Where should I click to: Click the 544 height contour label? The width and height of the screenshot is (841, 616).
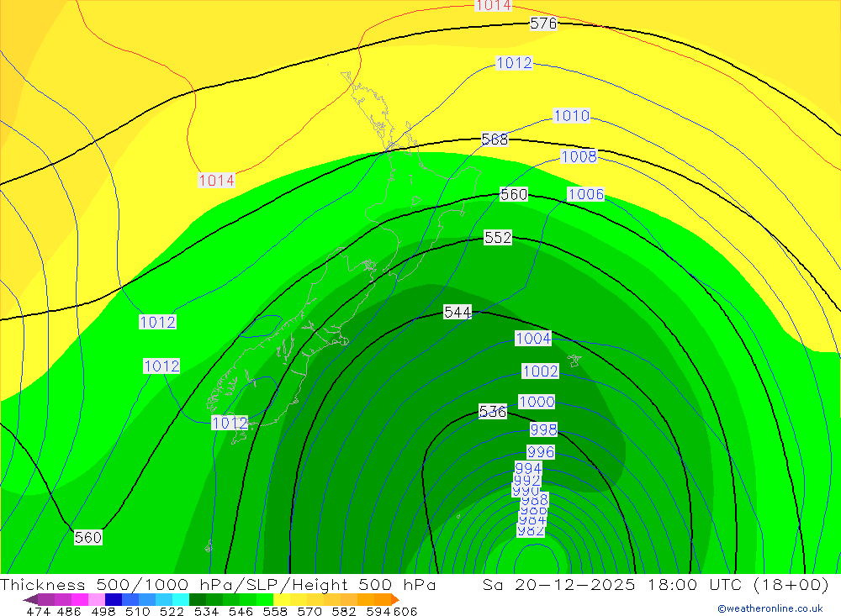coord(458,312)
